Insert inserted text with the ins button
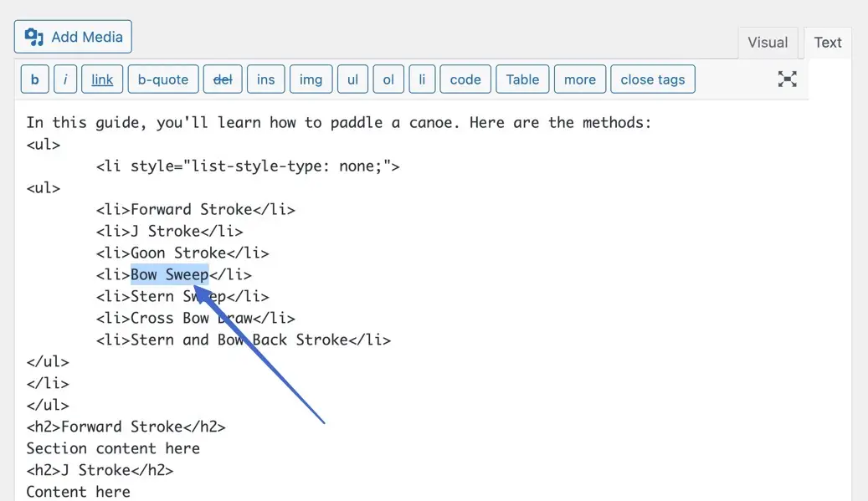This screenshot has width=868, height=501. coord(265,79)
